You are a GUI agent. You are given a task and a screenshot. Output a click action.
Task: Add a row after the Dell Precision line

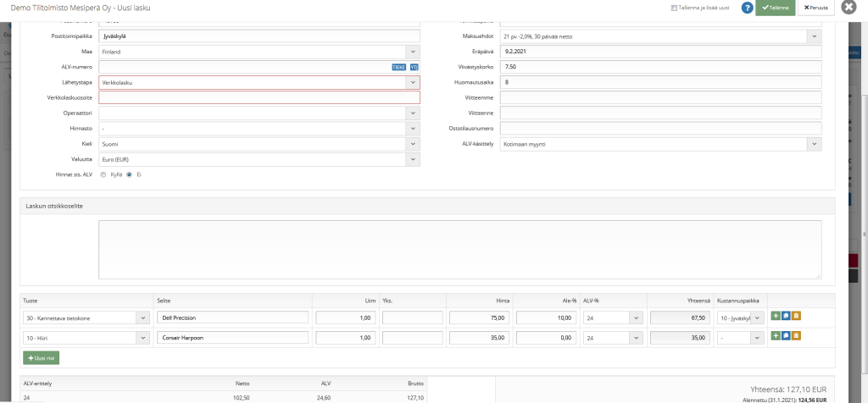click(x=776, y=317)
